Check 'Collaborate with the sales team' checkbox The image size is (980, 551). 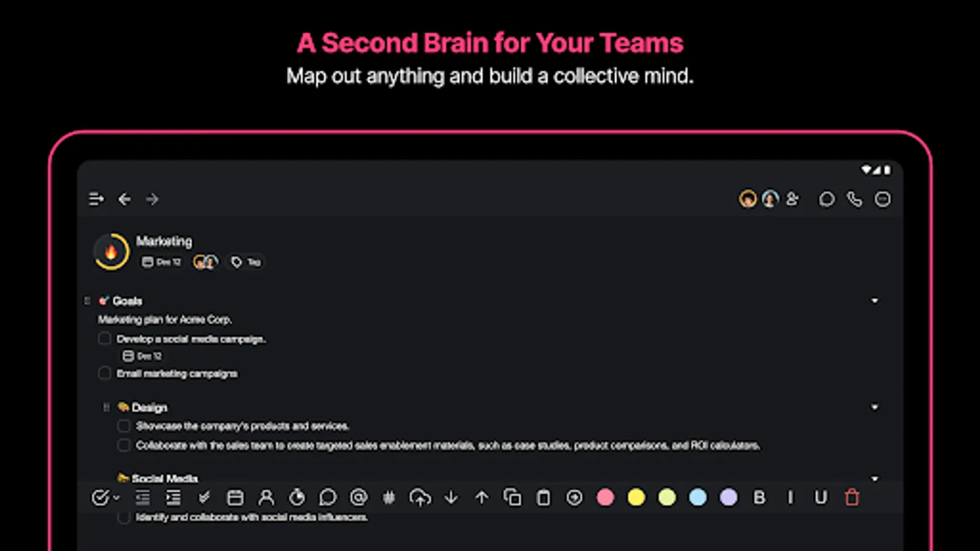point(124,445)
